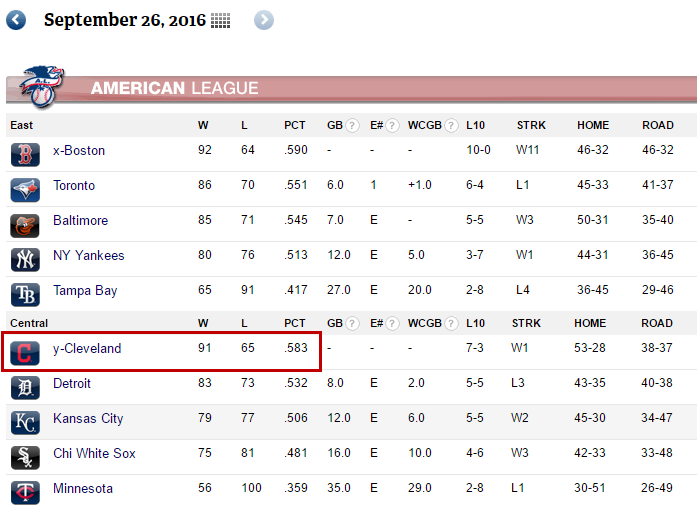Screen dimensions: 697x507
Task: Open the NY Yankees team link
Action: point(88,255)
